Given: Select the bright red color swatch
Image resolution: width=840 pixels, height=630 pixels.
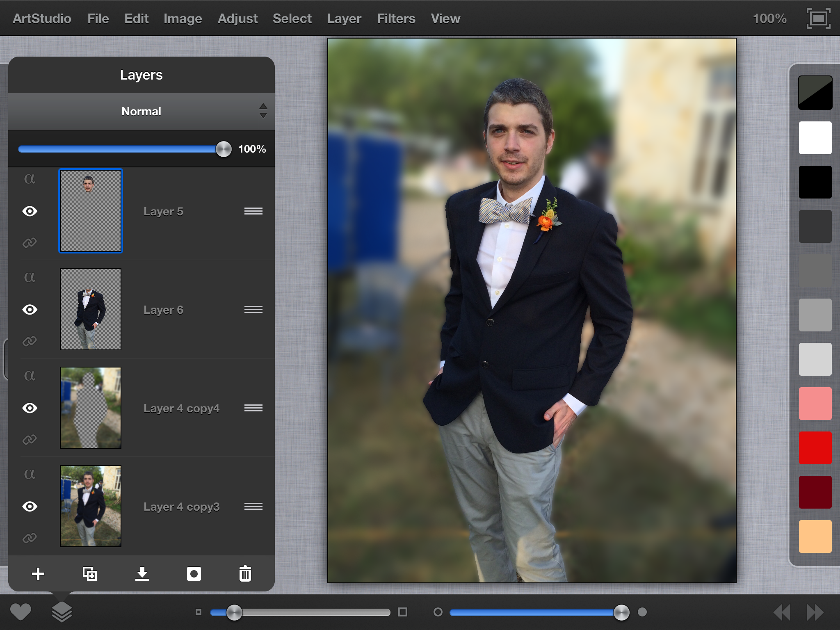Looking at the screenshot, I should pyautogui.click(x=815, y=447).
